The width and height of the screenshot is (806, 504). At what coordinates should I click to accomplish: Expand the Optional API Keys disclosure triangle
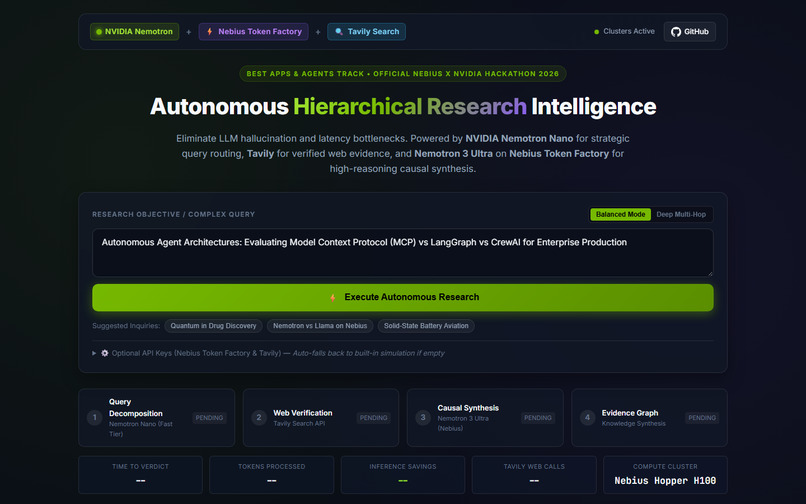[94, 353]
